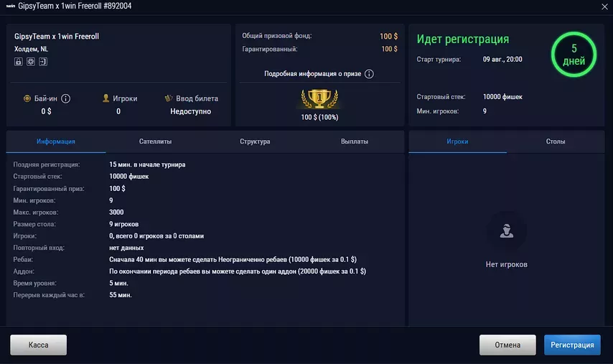Screen dimensions: 613x364
Task: Click the Идет регистрация status heading
Action: (463, 39)
